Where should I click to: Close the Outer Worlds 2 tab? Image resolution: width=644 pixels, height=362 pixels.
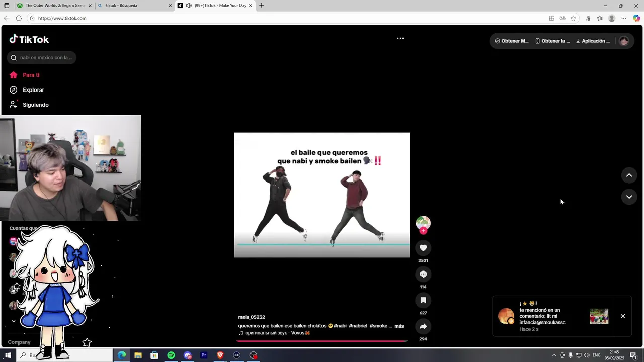point(90,6)
